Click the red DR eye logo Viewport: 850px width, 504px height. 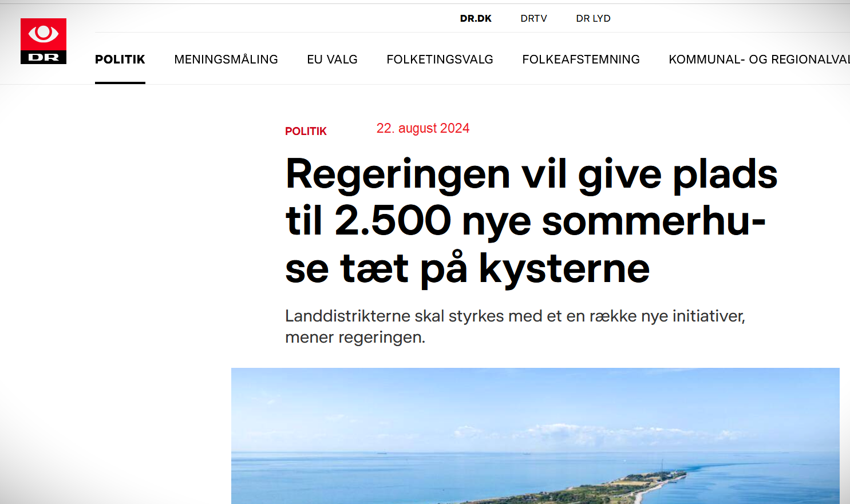(x=44, y=41)
